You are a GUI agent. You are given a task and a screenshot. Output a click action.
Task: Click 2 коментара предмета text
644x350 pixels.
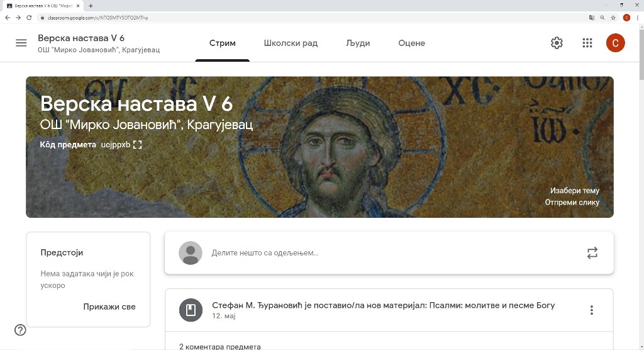pos(219,347)
